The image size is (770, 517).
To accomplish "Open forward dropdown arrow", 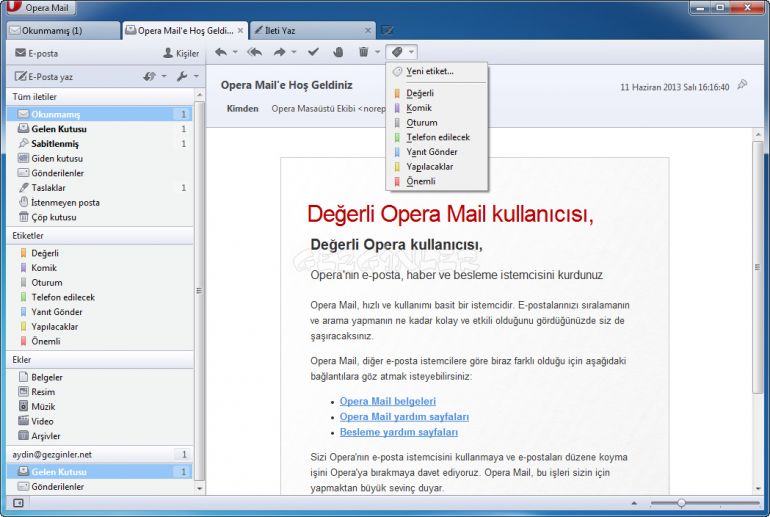I will pos(294,52).
